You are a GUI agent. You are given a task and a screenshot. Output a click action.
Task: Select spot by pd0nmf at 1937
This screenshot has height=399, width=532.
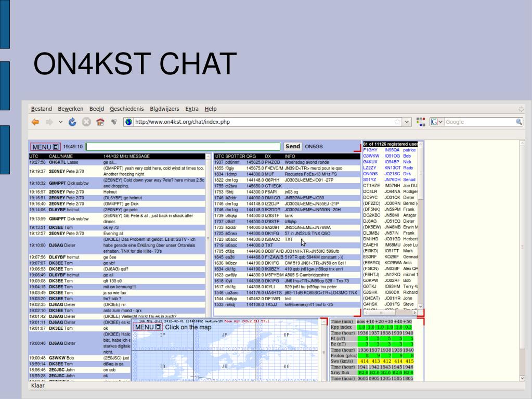[x=287, y=162]
